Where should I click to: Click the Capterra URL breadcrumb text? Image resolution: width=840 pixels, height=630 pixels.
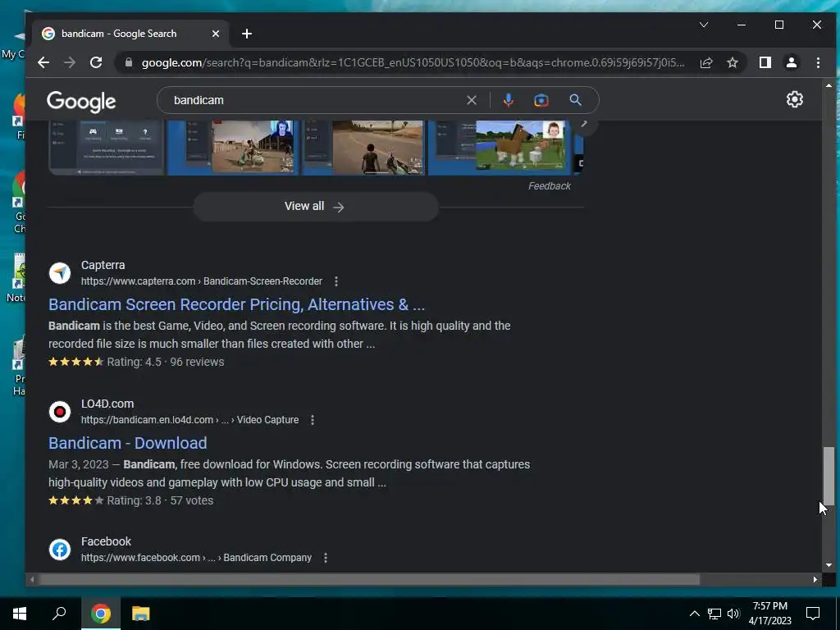(x=202, y=281)
